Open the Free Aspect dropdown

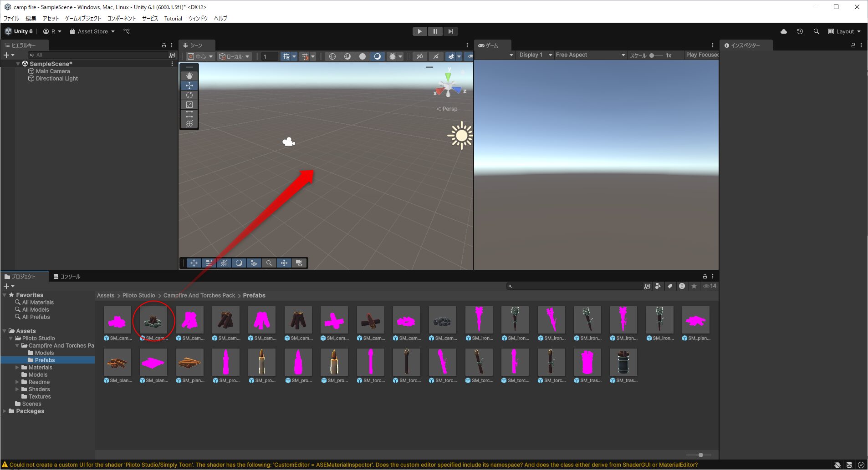tap(590, 55)
